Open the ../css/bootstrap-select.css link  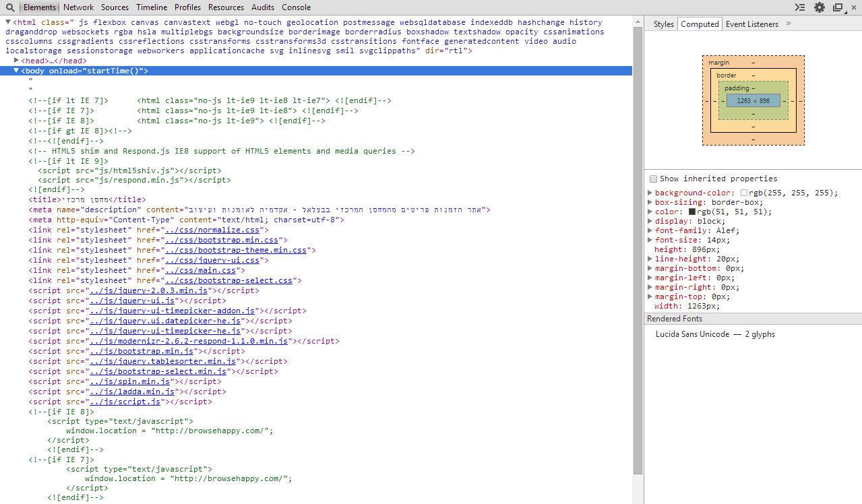tap(227, 280)
